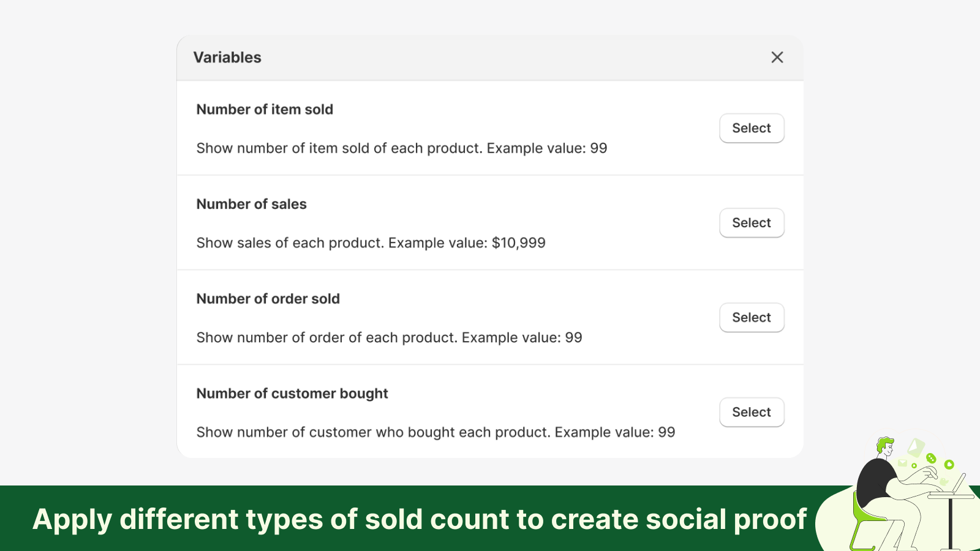The height and width of the screenshot is (551, 980).
Task: Select the Number of customer bought variable
Action: pyautogui.click(x=752, y=412)
